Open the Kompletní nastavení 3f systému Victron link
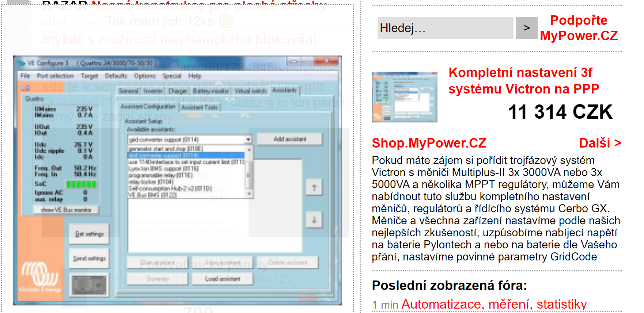This screenshot has height=313, width=644. point(524,81)
